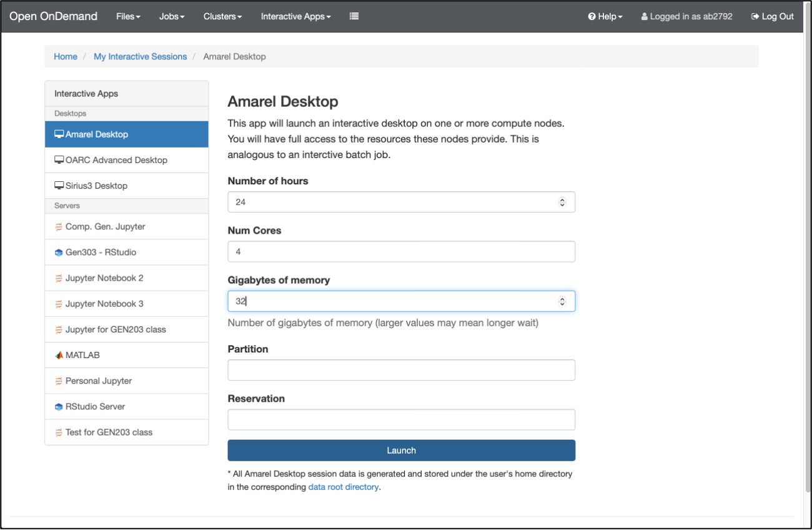Expand the Jobs dropdown menu
The width and height of the screenshot is (812, 530).
pos(172,16)
